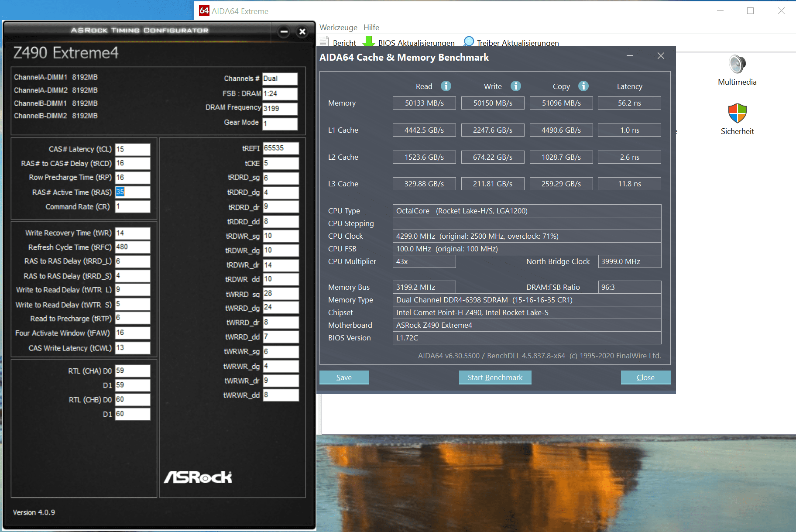Click the Read to Precharge (tRTP) field
796x532 pixels.
133,318
